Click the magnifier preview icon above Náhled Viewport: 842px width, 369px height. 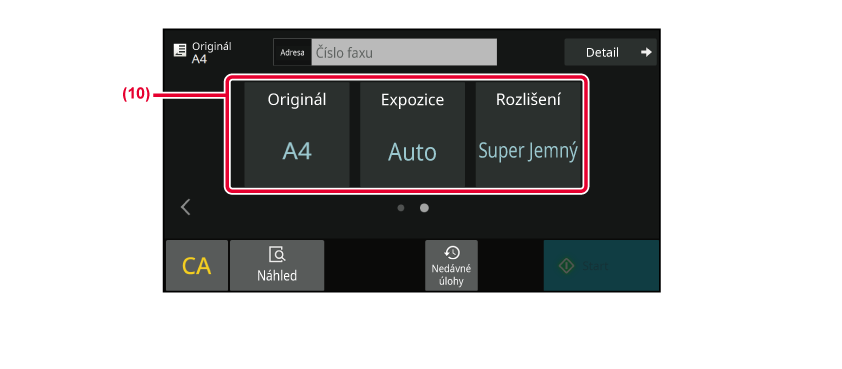[277, 255]
